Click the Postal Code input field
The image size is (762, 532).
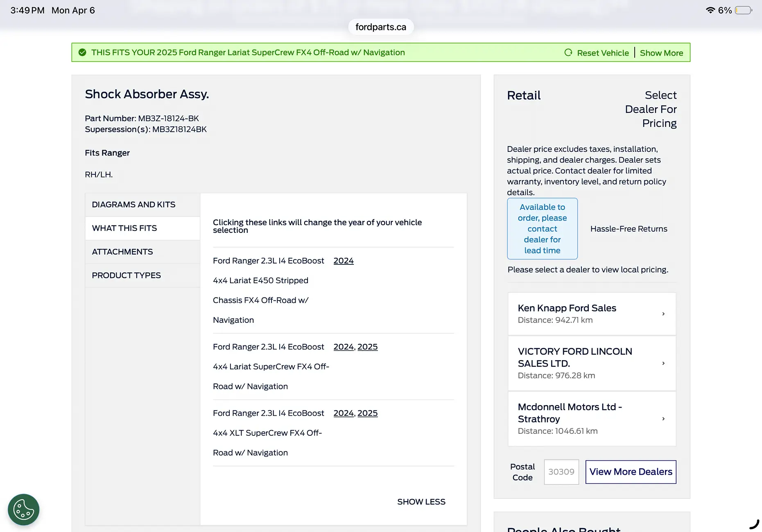[x=561, y=472]
